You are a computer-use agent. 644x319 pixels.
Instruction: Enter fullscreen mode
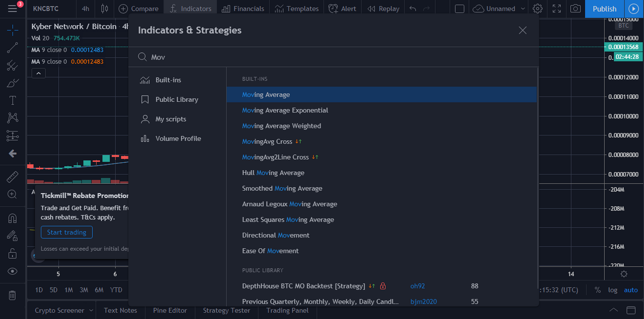pos(556,9)
